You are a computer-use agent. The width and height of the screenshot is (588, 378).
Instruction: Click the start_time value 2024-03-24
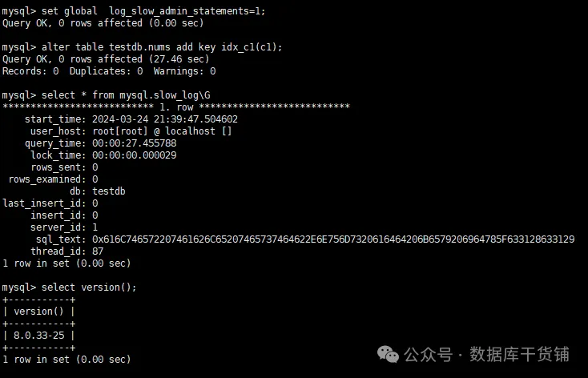[165, 119]
